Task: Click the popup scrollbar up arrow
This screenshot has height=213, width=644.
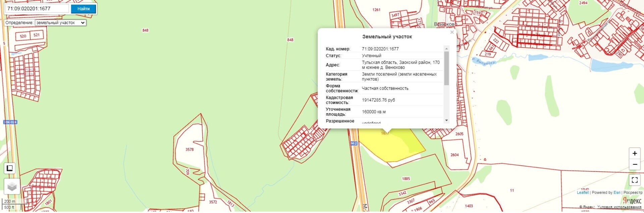Action: pos(446,49)
